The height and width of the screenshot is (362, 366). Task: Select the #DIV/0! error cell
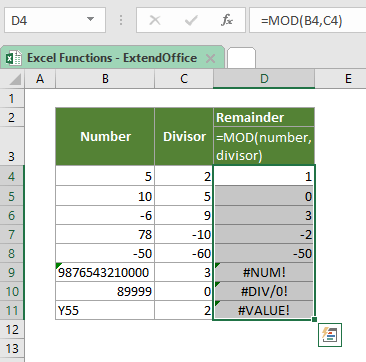(x=264, y=291)
